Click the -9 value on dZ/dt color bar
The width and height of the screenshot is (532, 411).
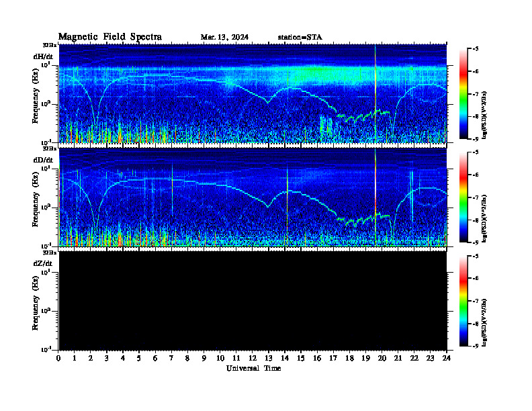pyautogui.click(x=476, y=346)
